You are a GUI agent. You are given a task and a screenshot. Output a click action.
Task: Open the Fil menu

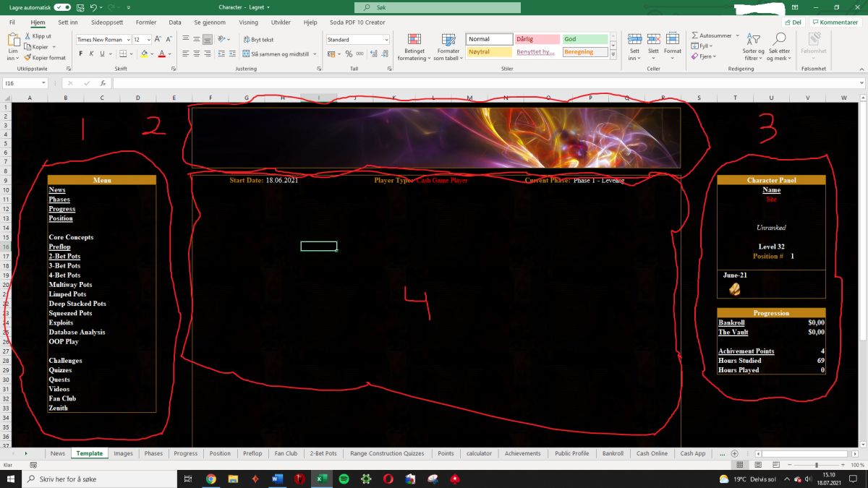(x=12, y=22)
